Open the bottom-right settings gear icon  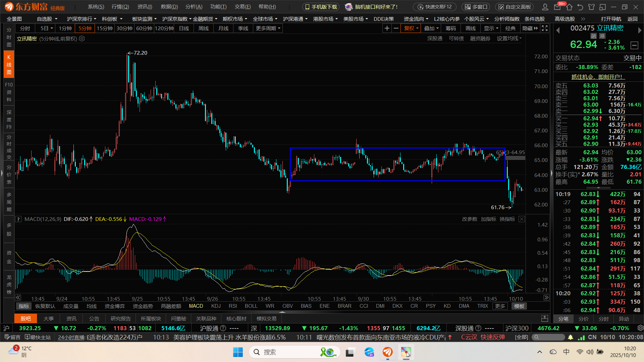(640, 328)
